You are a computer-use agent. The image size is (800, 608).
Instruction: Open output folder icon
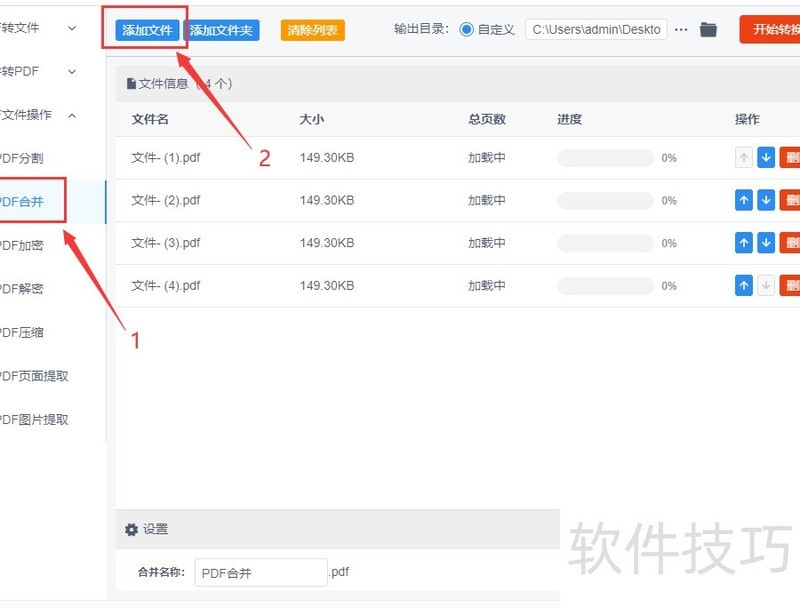(708, 30)
